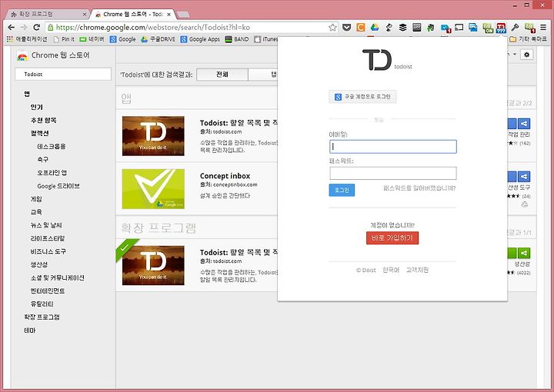Open the apps bookmark shortcut

[27, 39]
